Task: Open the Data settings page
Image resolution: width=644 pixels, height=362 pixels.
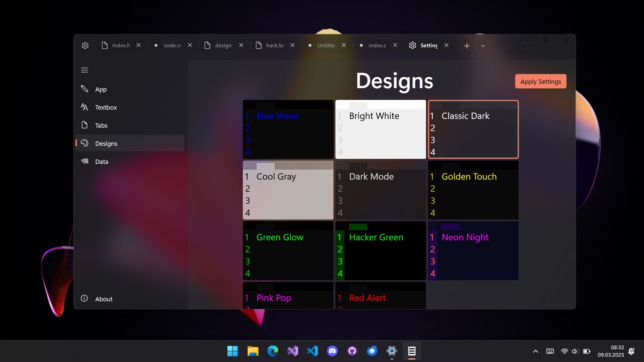Action: coord(130,161)
